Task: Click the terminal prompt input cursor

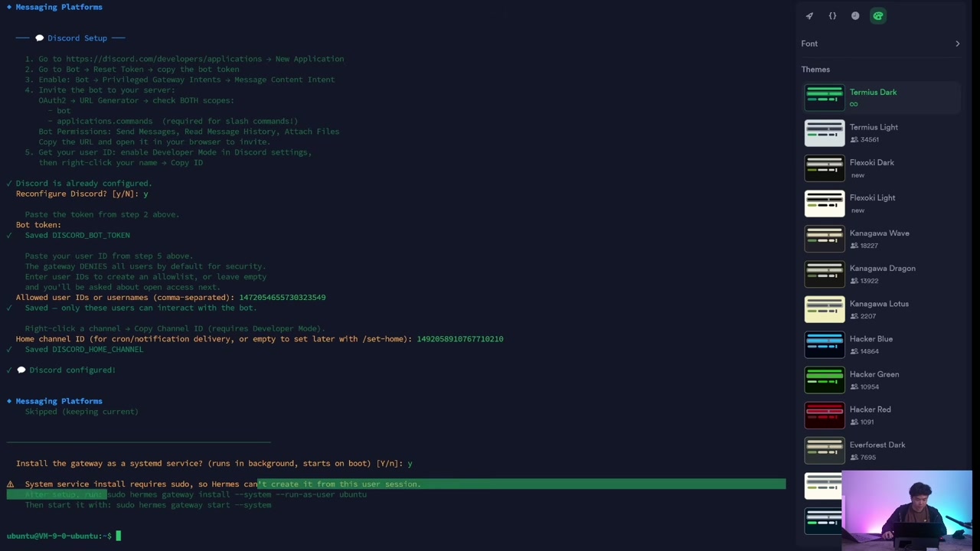Action: (x=118, y=536)
